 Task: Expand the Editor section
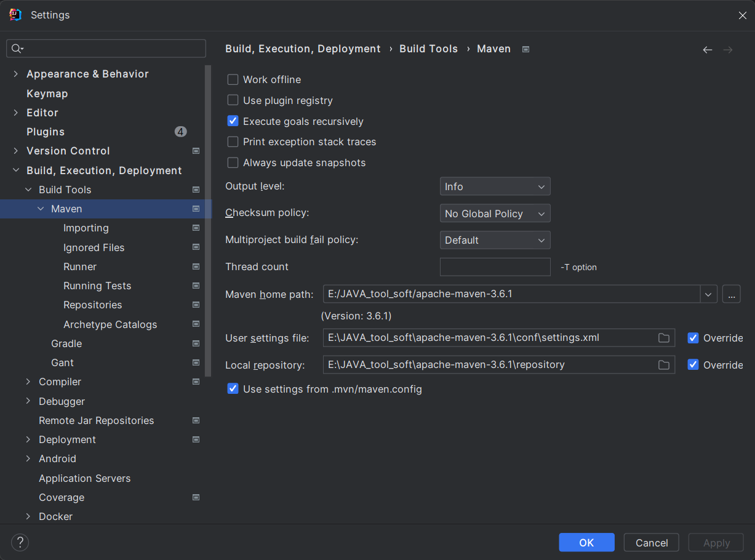(16, 113)
